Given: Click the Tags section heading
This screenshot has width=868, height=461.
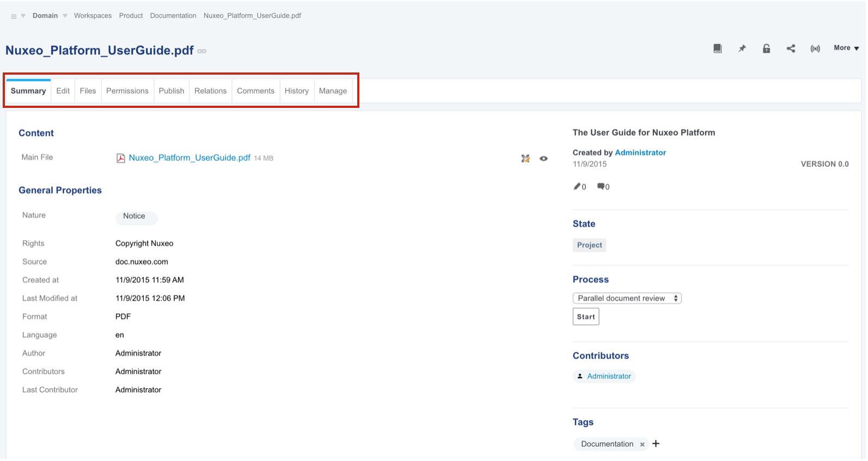Looking at the screenshot, I should pos(583,422).
